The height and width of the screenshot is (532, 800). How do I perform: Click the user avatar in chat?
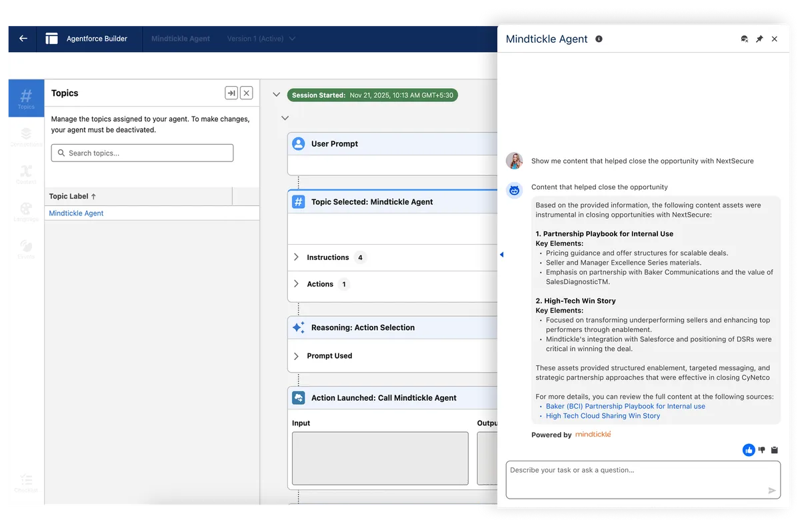click(515, 161)
